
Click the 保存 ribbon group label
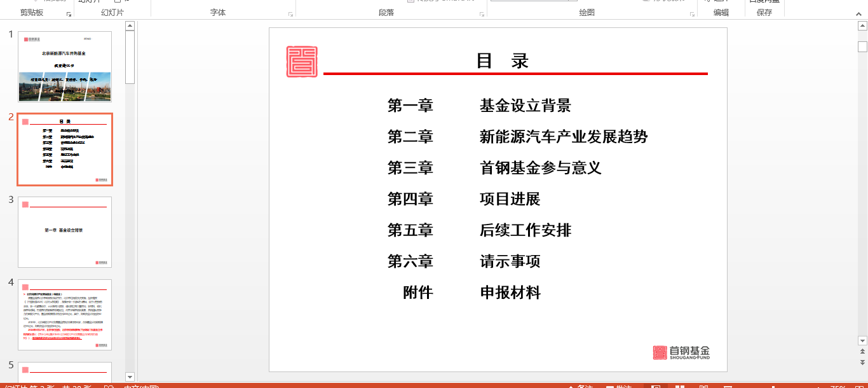pos(764,13)
